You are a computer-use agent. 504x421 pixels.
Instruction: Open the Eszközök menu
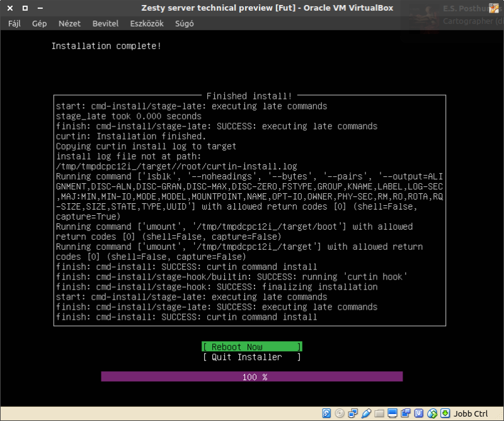point(147,23)
